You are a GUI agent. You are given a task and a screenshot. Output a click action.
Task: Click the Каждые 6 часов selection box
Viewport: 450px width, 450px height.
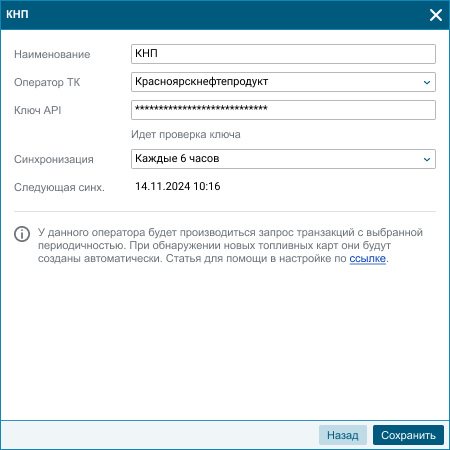coord(283,159)
